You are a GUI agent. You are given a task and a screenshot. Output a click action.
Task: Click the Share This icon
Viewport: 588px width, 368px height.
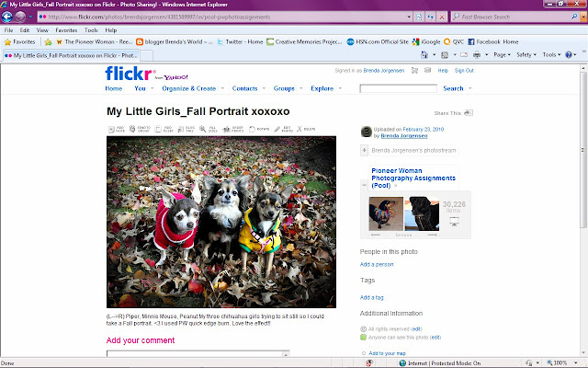pos(469,112)
